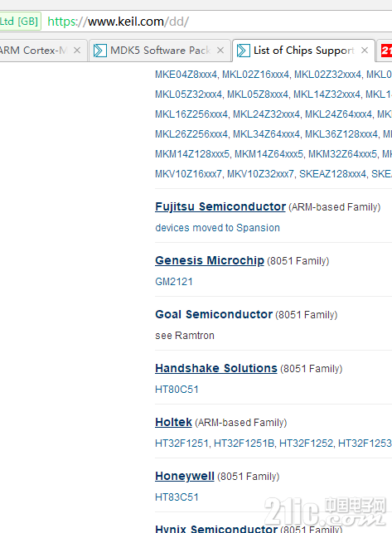
Task: Open the Genesis Microchip link
Action: click(x=210, y=260)
